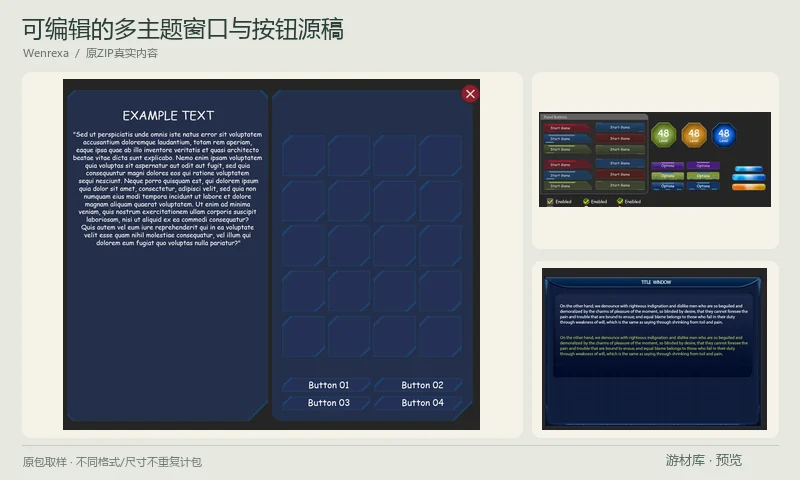800x480 pixels.
Task: Close the window with the red X button
Action: [470, 94]
